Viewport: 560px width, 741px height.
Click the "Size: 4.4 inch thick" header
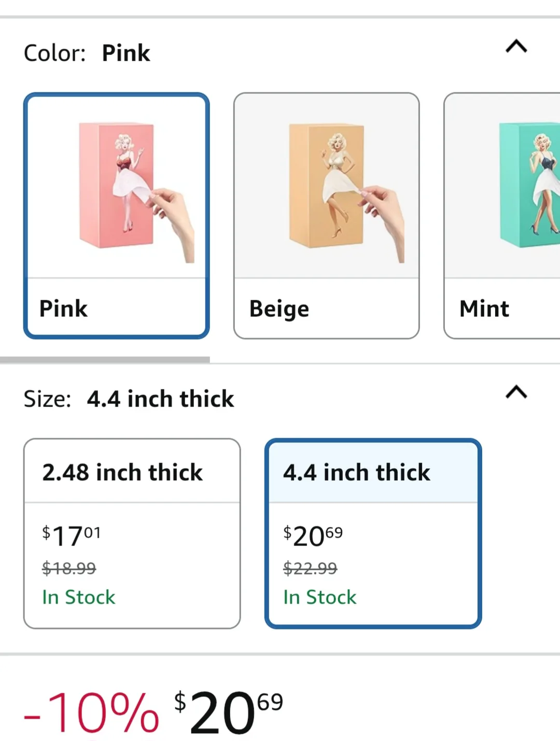(129, 399)
